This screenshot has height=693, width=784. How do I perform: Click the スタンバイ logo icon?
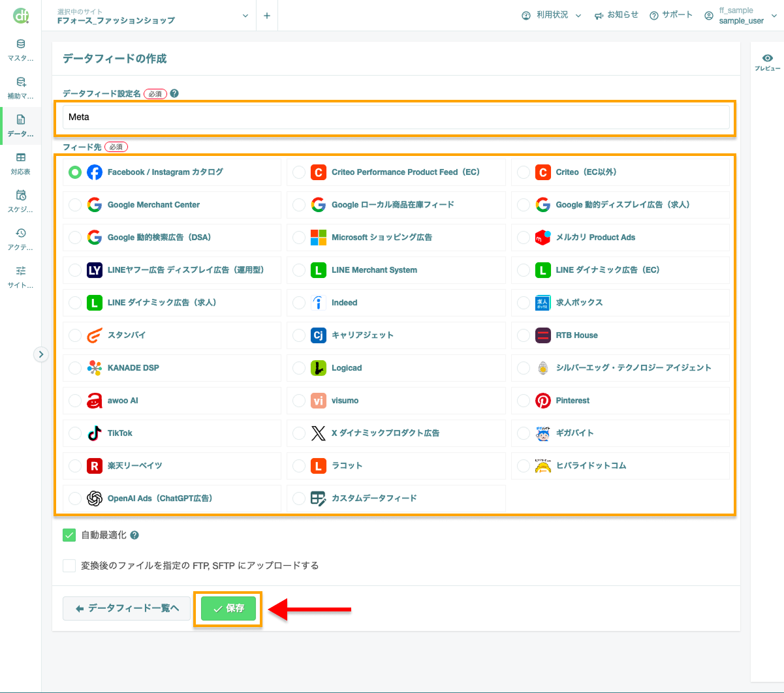coord(95,335)
